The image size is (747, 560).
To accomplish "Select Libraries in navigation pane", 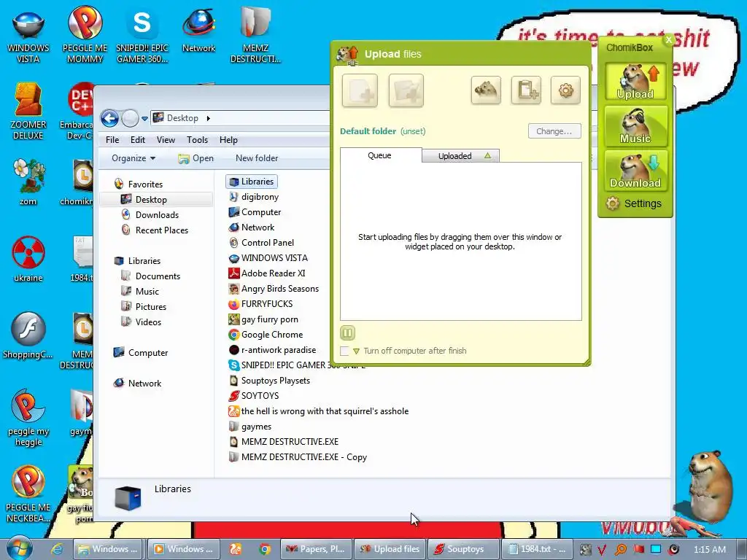I will point(137,260).
